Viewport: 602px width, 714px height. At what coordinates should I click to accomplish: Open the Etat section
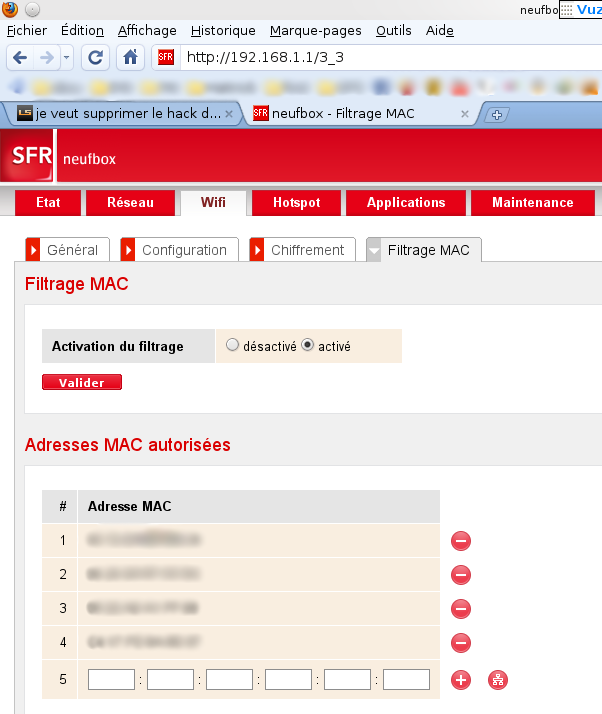pos(48,203)
